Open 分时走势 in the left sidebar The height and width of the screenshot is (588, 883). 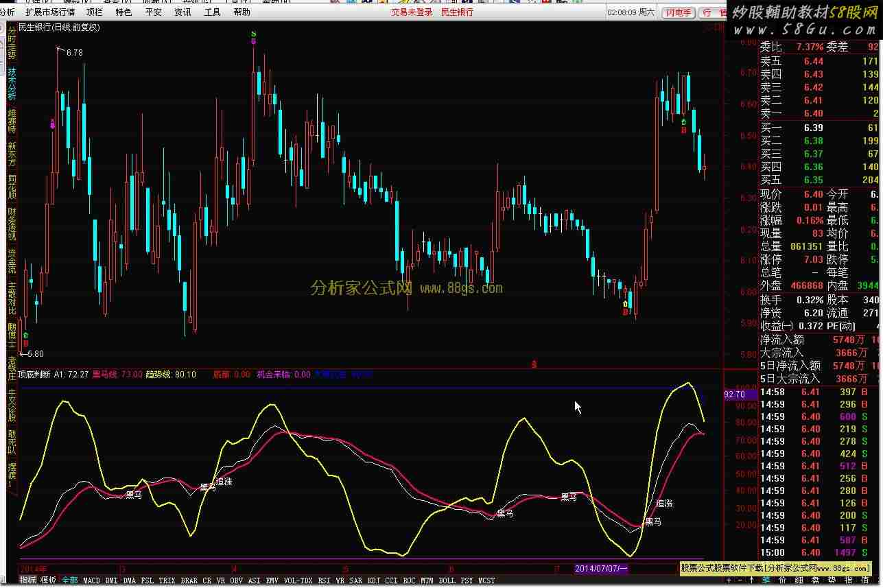(12, 43)
